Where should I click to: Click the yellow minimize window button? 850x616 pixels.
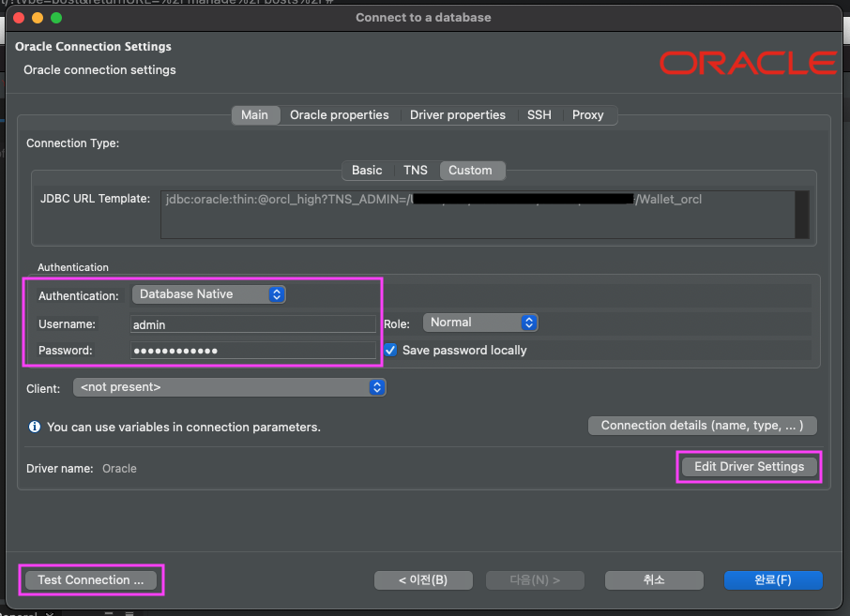pos(38,18)
